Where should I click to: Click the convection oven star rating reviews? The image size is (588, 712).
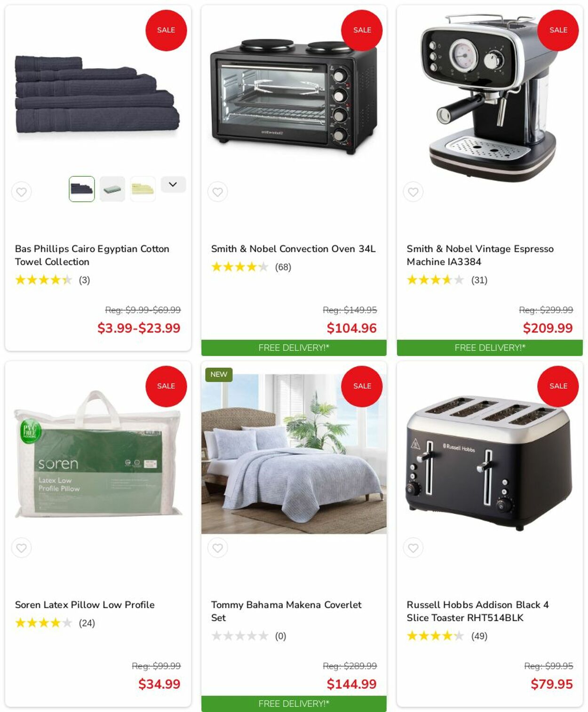pyautogui.click(x=251, y=267)
